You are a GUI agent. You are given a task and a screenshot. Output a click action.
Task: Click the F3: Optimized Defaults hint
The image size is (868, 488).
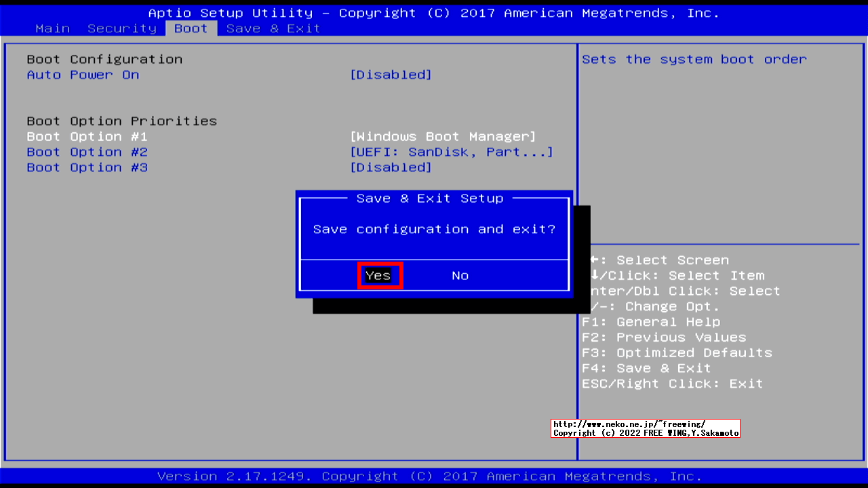pyautogui.click(x=677, y=352)
